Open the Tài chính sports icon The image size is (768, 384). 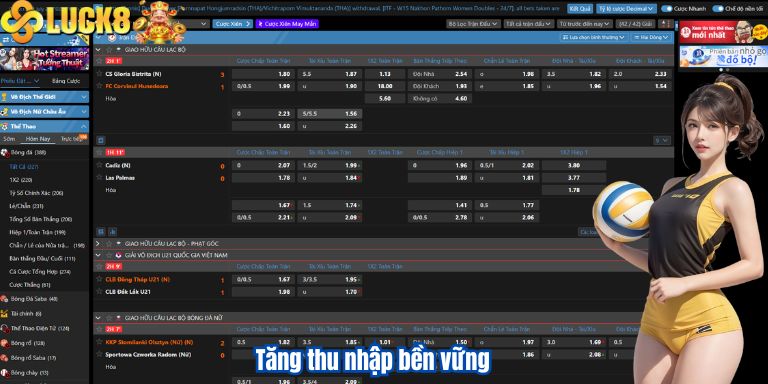(4, 313)
